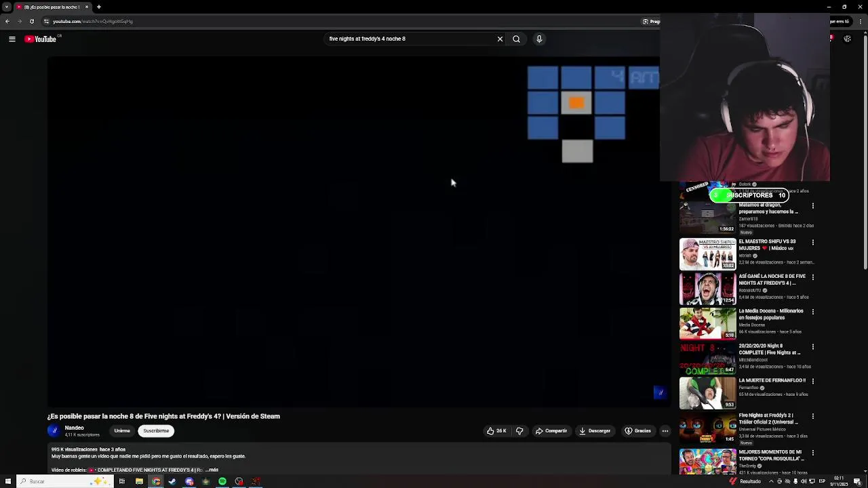Open Five Nights at Freddy's 2 trailer thumbnail
This screenshot has height=488, width=868.
tap(707, 428)
